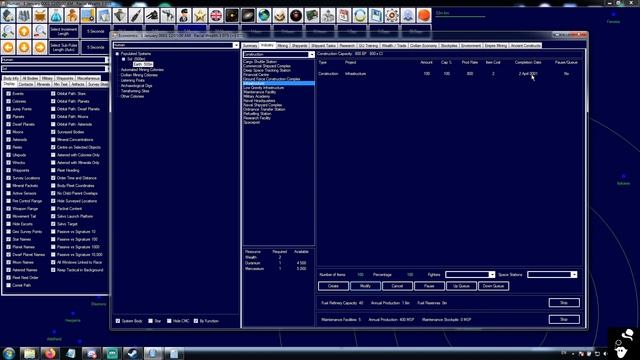Click the Up Queue button
The image size is (640, 360).
461,286
